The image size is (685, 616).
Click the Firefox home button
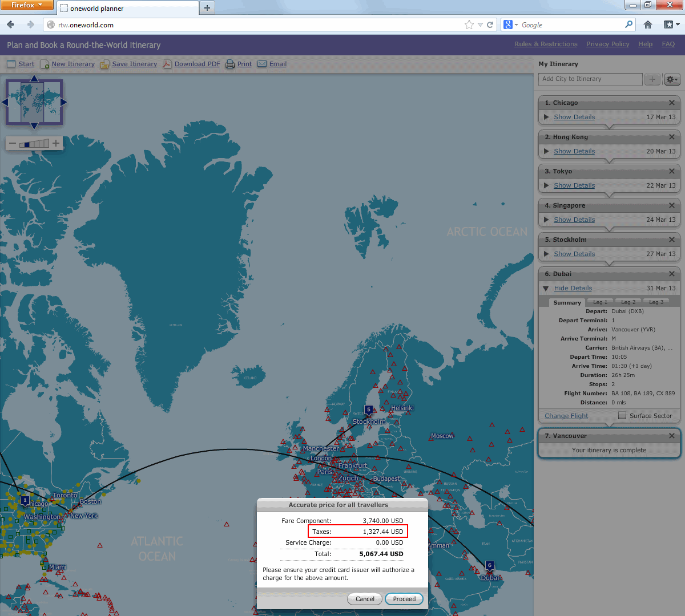[x=648, y=25]
